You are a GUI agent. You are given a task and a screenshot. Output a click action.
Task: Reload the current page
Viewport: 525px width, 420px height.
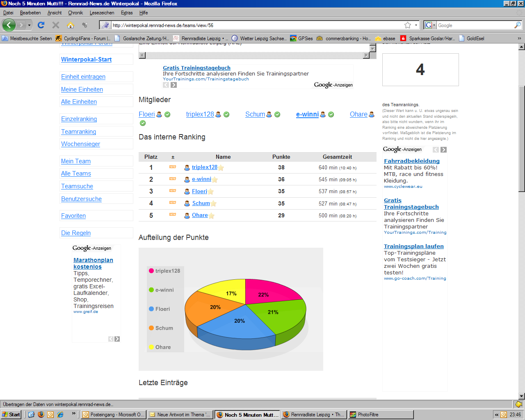click(41, 25)
